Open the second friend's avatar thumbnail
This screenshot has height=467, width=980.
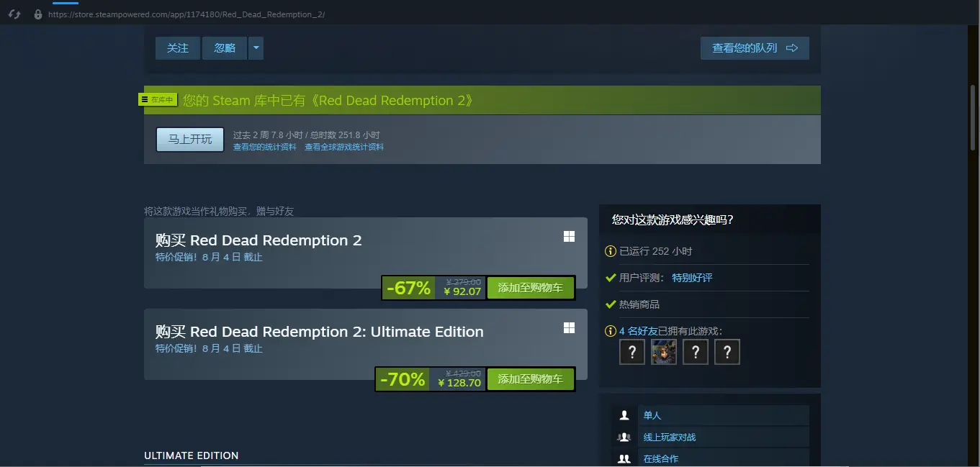[663, 352]
